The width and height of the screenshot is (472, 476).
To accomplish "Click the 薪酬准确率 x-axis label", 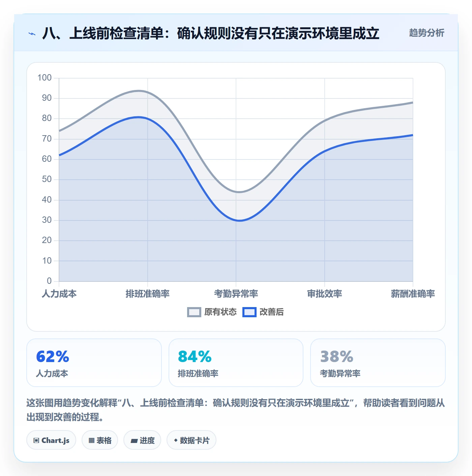I will [x=413, y=294].
